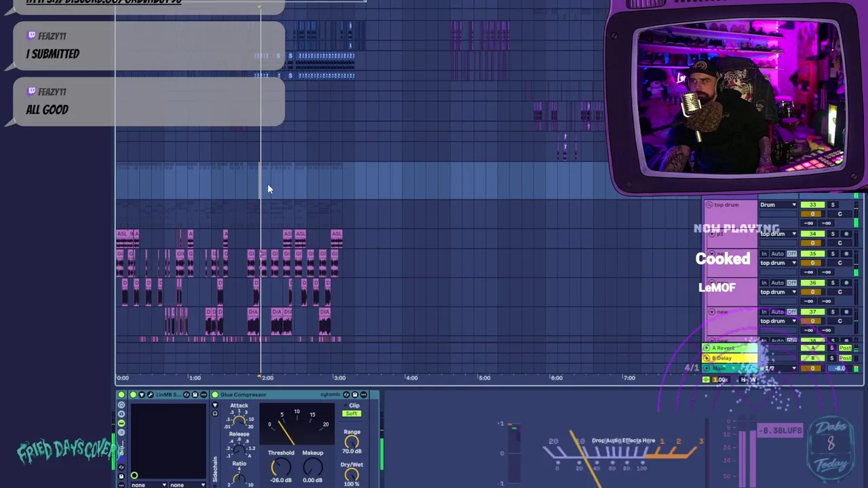Set track 36 monitor to In
The width and height of the screenshot is (868, 488).
pyautogui.click(x=764, y=283)
